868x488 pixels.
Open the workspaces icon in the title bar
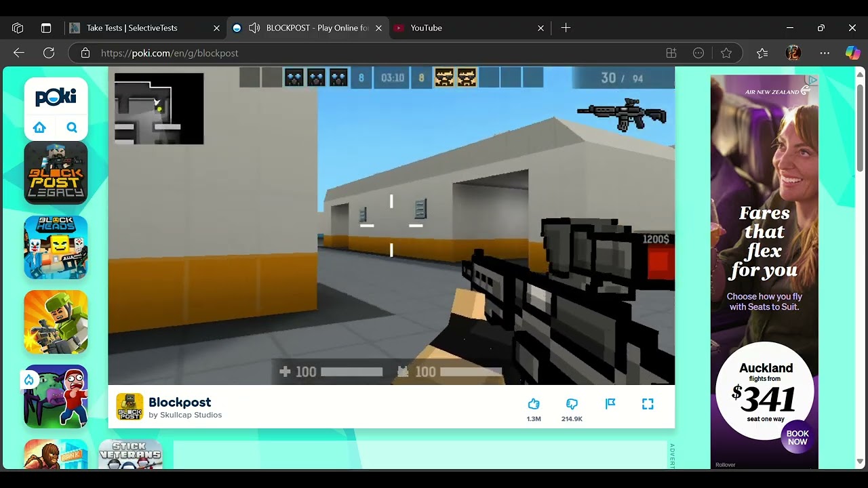pos(18,28)
